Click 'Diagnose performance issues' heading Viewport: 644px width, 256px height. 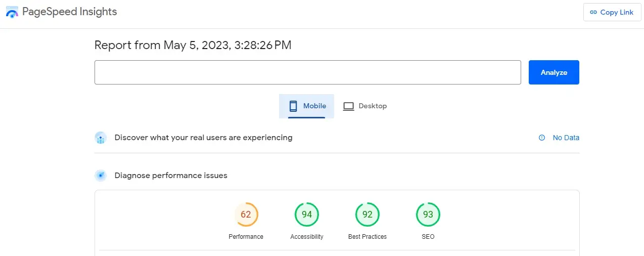[x=171, y=176]
